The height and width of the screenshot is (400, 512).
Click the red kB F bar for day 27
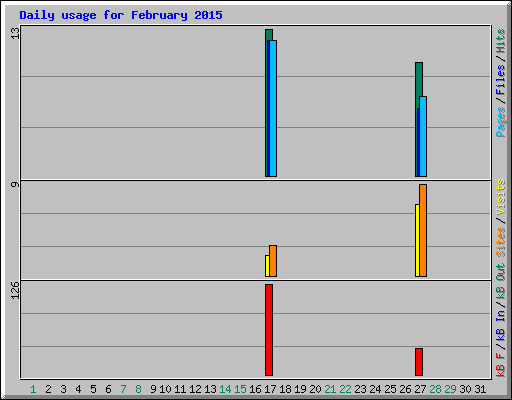click(x=419, y=362)
